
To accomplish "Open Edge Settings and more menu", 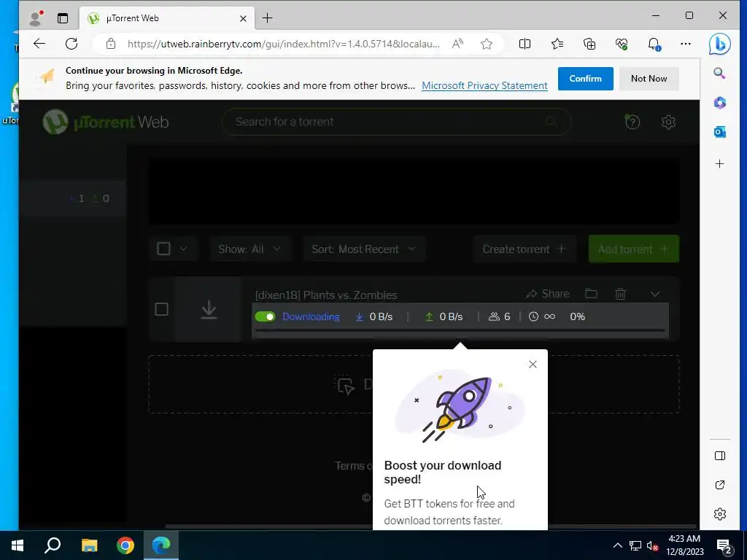I will 686,44.
